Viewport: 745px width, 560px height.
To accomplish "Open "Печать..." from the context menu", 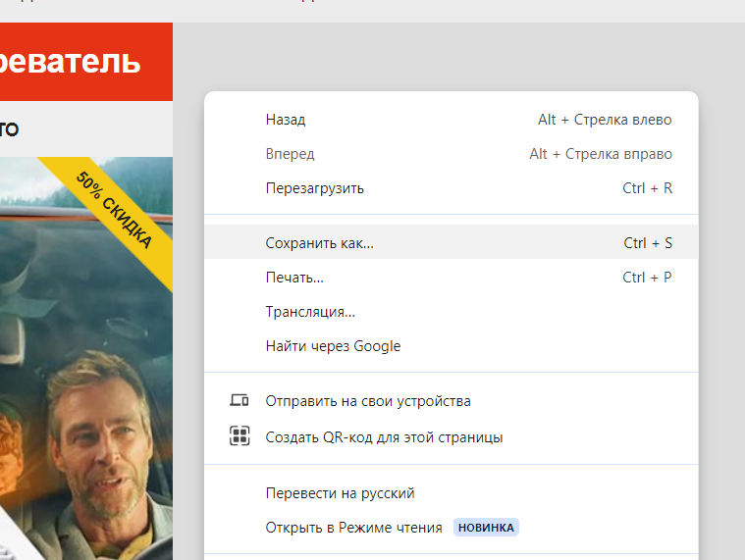I will coord(451,278).
